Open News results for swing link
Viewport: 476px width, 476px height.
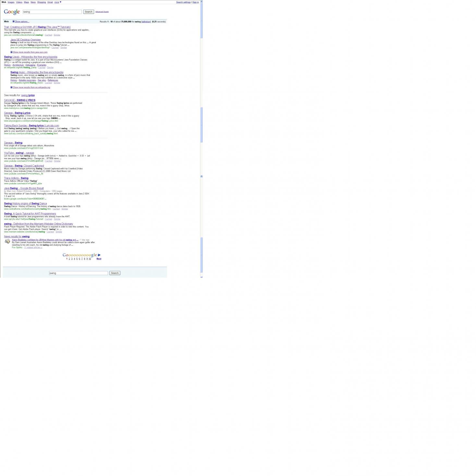(x=17, y=237)
